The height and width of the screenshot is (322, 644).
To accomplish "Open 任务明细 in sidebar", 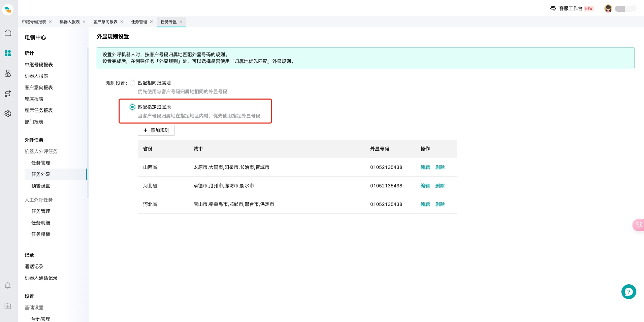I will pos(41,223).
